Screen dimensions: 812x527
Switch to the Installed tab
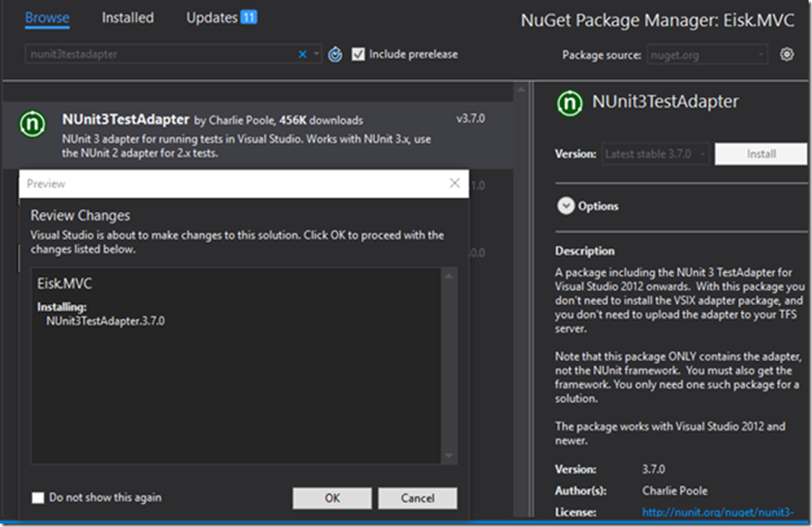[x=128, y=18]
